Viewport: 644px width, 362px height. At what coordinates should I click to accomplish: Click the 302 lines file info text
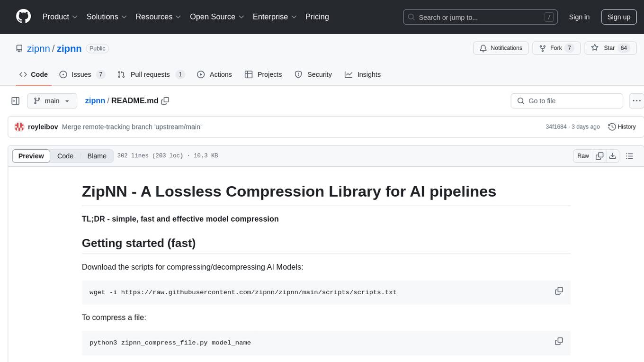[x=168, y=156]
